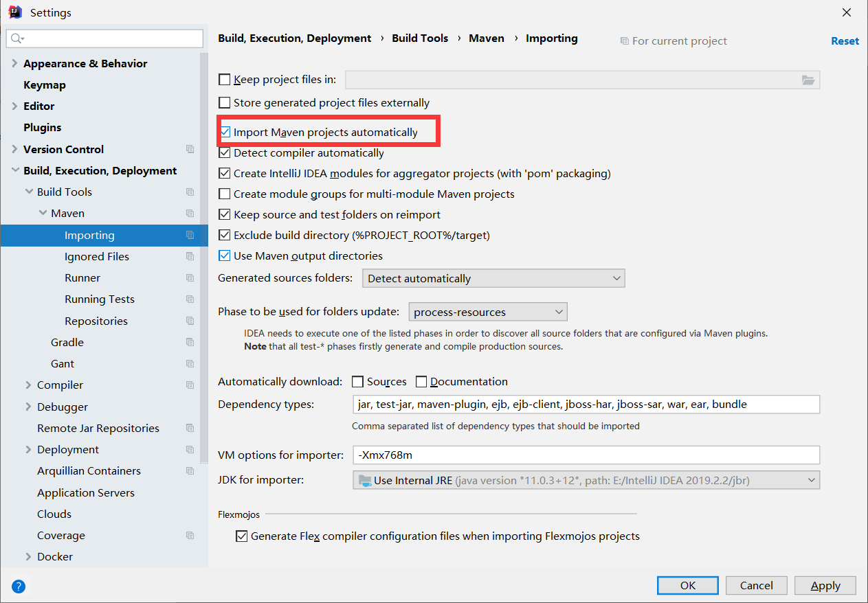This screenshot has height=603, width=868.
Task: Click the project-level icon beside Coverage
Action: coord(190,535)
